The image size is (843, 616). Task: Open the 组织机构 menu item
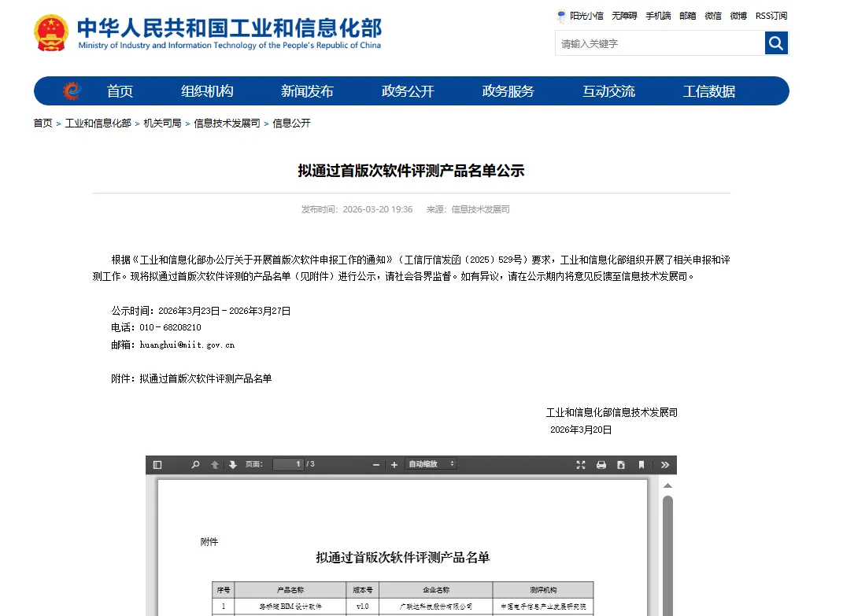coord(207,91)
